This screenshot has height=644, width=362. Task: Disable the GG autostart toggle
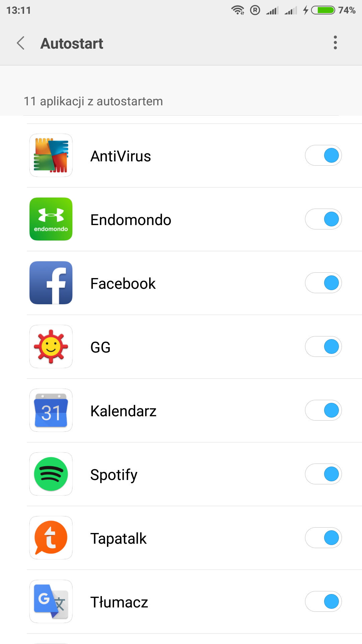[323, 346]
